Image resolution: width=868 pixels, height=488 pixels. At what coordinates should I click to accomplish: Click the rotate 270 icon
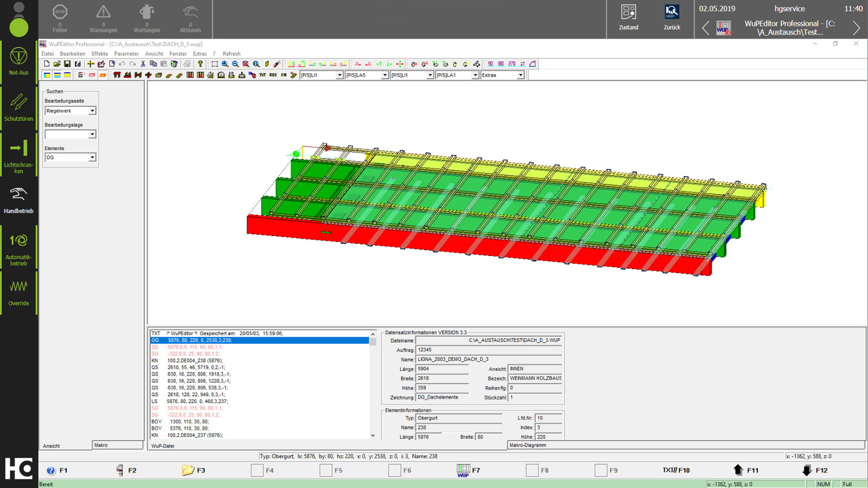coord(512,64)
